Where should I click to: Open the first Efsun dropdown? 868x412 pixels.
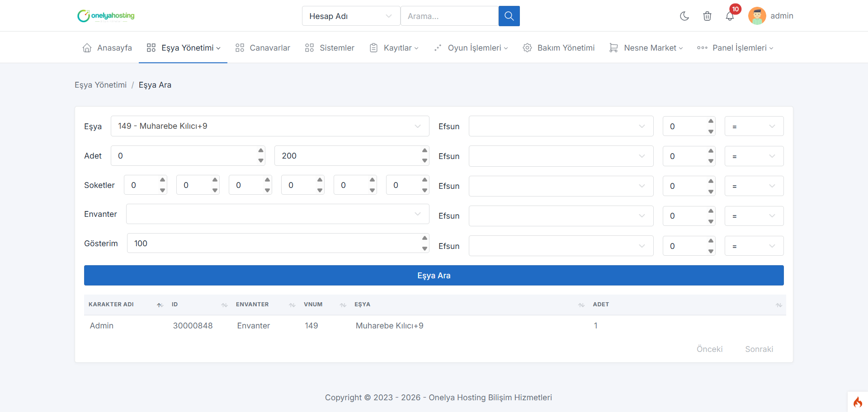tap(561, 126)
